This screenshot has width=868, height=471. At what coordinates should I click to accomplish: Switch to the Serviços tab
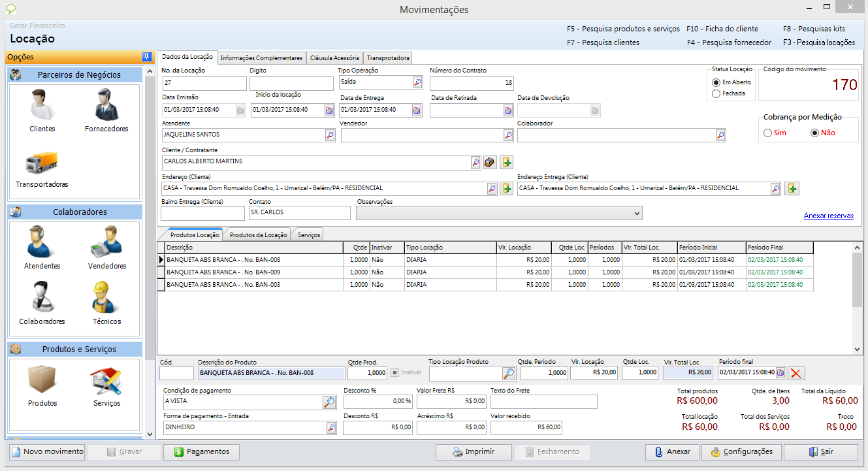pos(309,235)
